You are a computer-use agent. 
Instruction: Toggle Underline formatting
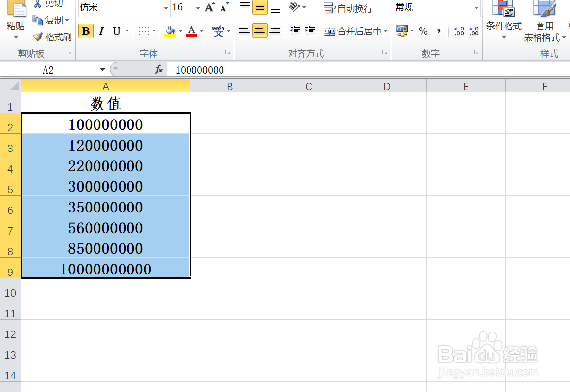[116, 31]
